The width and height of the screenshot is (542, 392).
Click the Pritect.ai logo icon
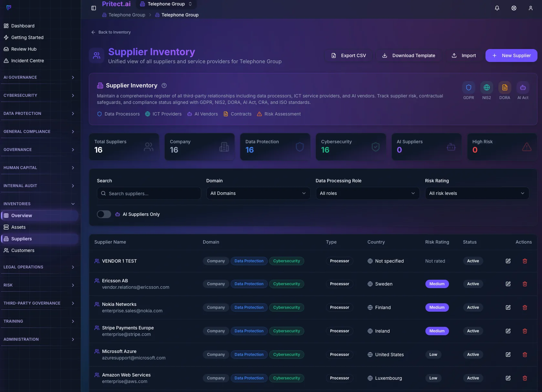click(9, 7)
